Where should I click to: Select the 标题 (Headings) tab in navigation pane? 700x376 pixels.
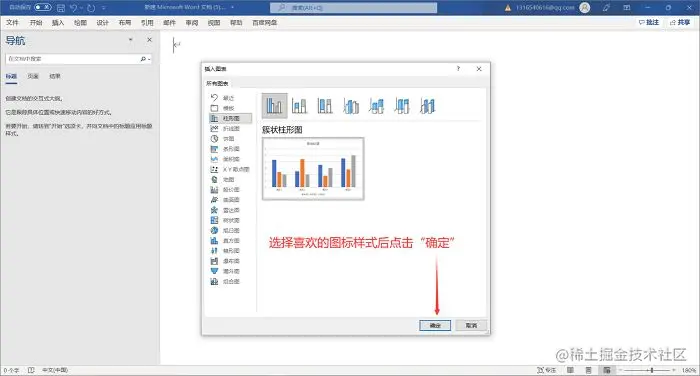11,76
